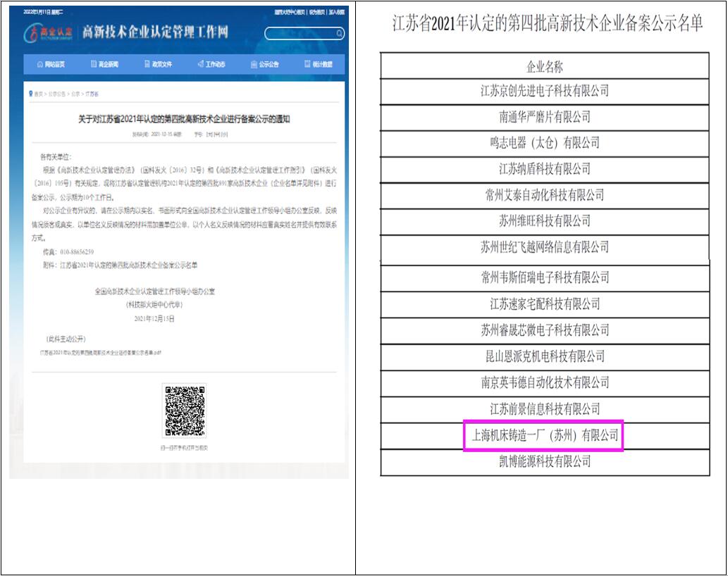728x576 pixels.
Task: Open the 公示公告 nav tab
Action: click(265, 64)
